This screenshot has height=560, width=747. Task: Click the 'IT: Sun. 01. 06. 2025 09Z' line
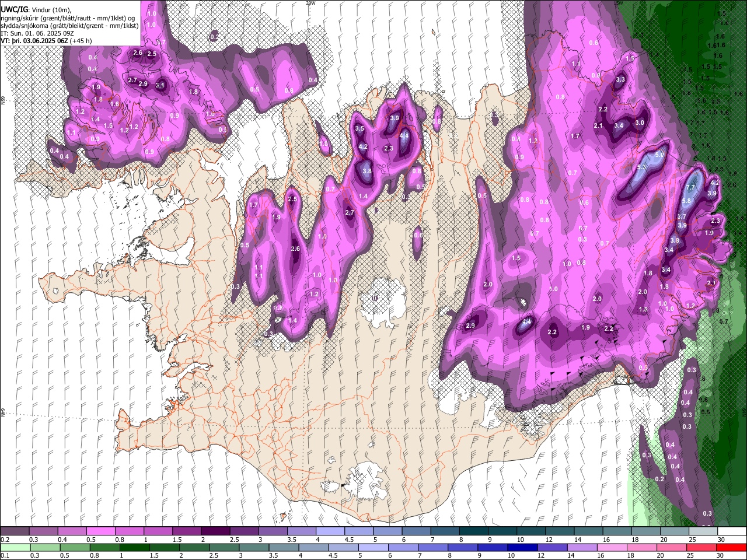[37, 33]
